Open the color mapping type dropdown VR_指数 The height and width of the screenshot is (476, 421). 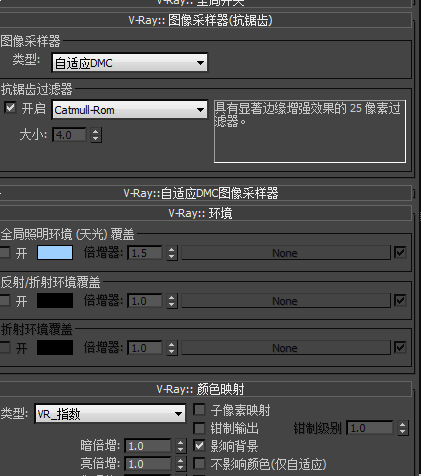pos(110,414)
